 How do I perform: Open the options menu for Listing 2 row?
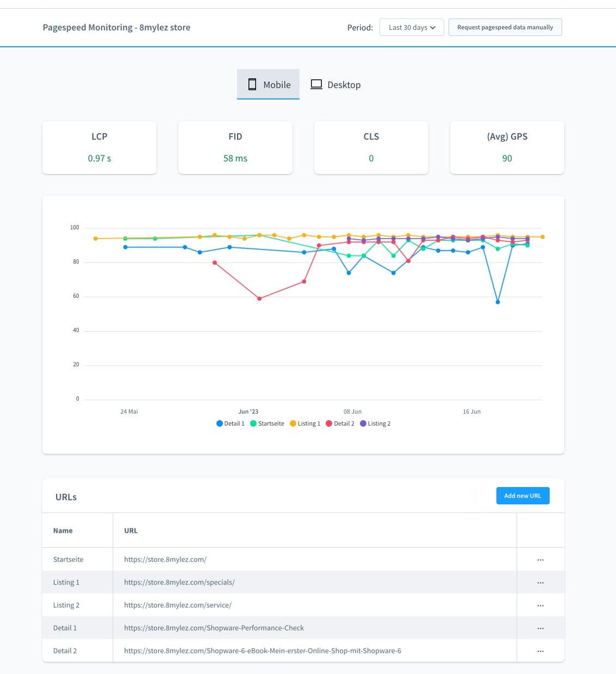(x=540, y=605)
